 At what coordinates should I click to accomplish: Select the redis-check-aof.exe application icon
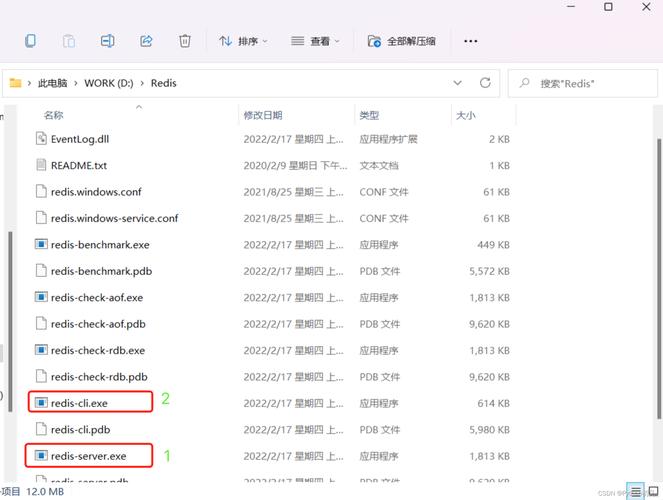(41, 297)
